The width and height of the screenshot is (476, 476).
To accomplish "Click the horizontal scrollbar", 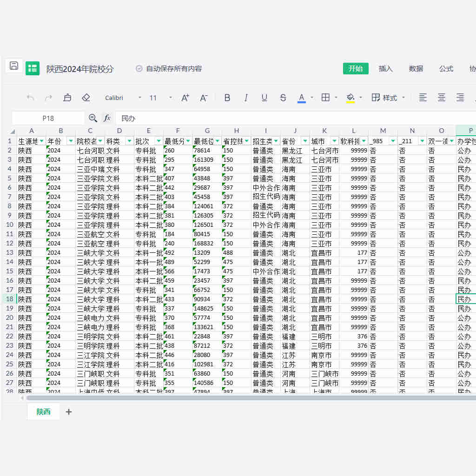I will 251,398.
